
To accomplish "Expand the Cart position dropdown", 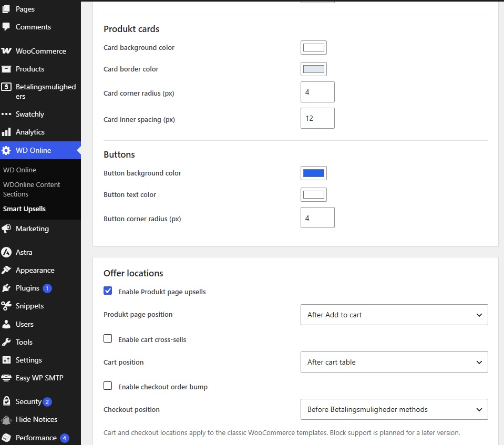I will click(394, 362).
